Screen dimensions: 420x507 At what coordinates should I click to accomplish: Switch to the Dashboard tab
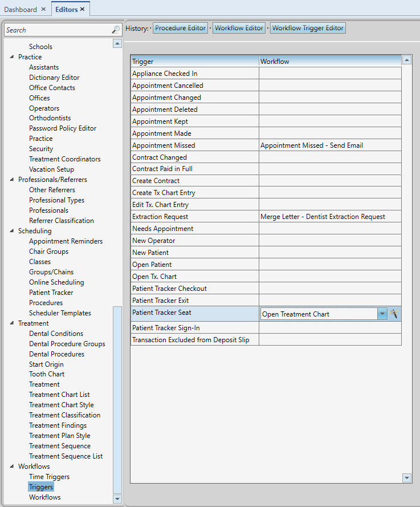pos(21,9)
